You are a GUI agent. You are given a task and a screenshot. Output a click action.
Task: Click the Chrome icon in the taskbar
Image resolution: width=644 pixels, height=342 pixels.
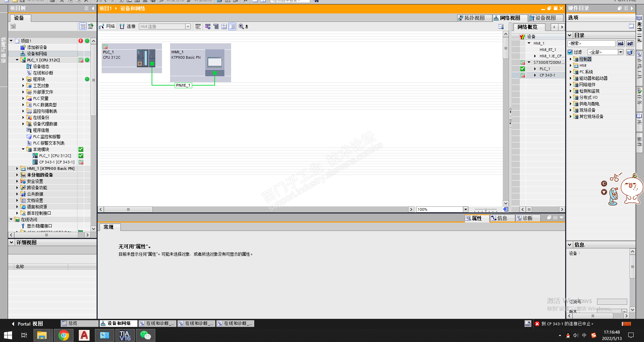click(x=64, y=335)
